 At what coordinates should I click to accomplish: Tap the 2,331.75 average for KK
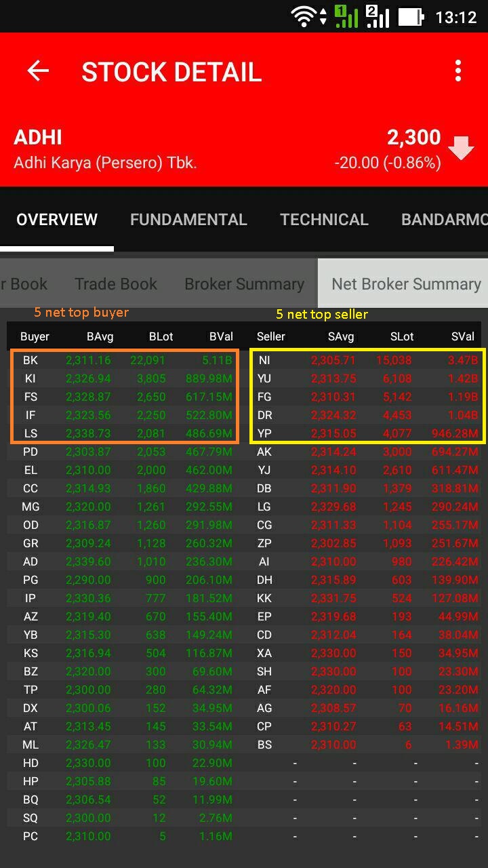333,598
